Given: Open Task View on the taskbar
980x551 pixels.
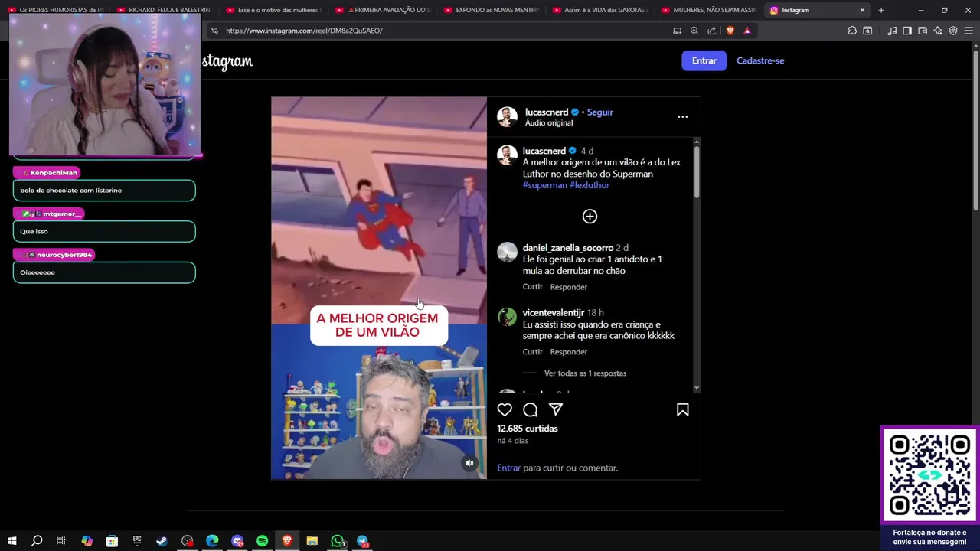Looking at the screenshot, I should pos(61,541).
